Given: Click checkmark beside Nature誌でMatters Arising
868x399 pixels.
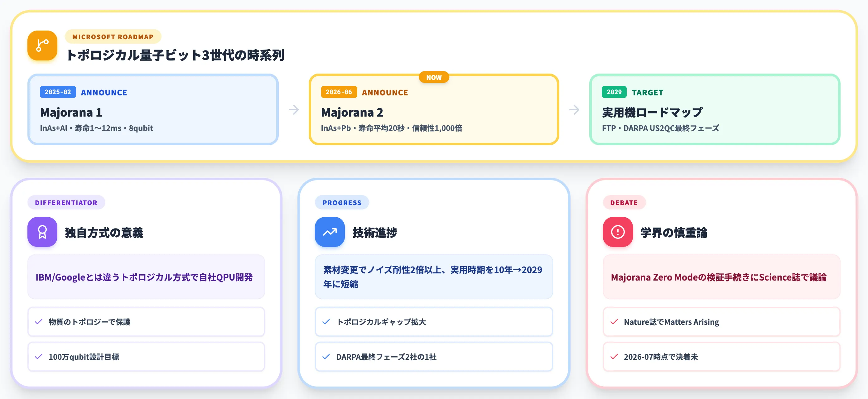Looking at the screenshot, I should tap(614, 322).
